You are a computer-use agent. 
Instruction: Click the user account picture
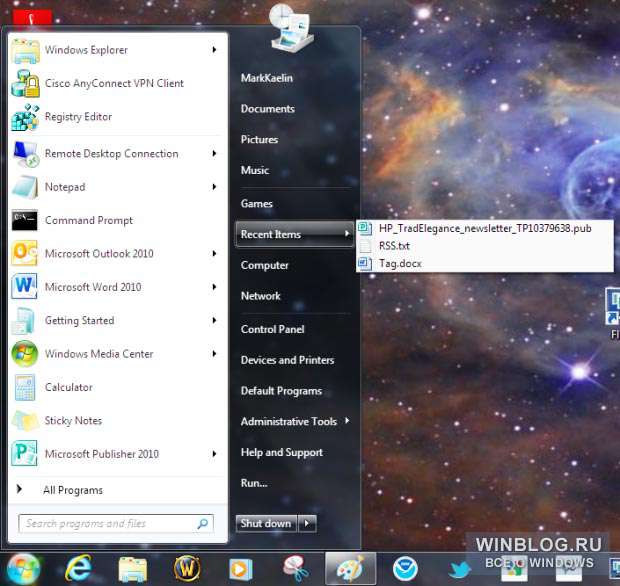292,28
